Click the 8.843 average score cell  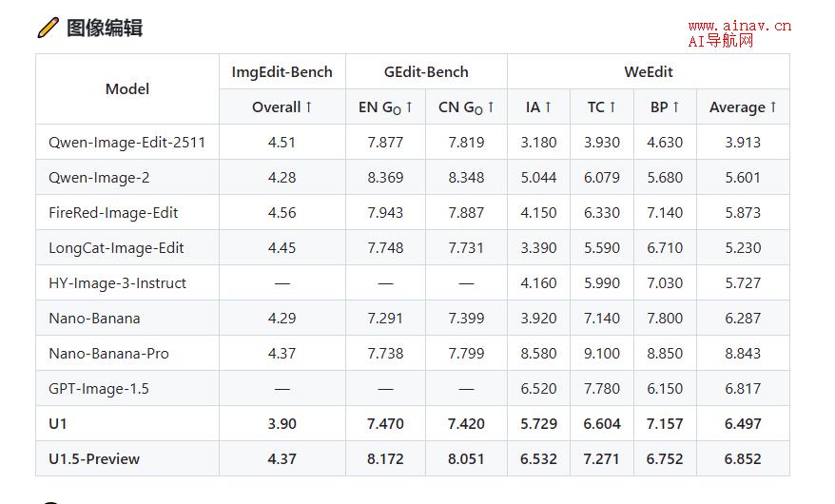[x=743, y=353]
